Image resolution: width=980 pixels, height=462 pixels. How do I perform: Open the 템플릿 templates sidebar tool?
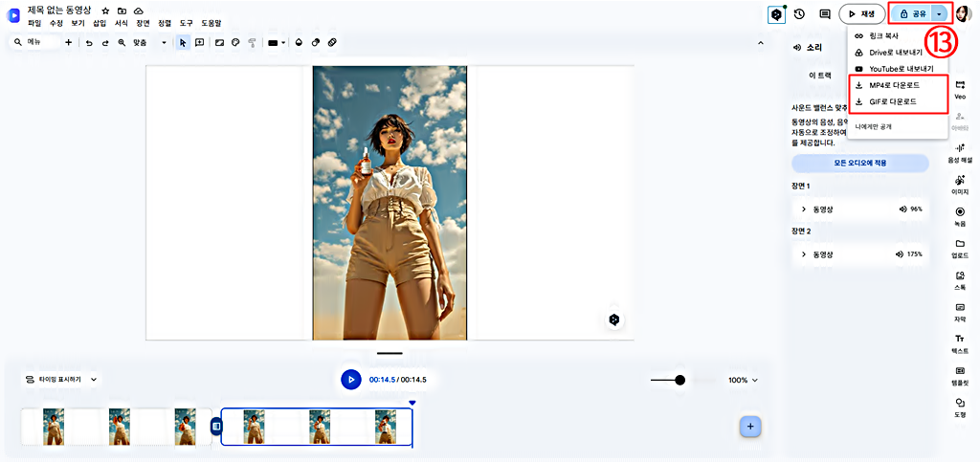960,376
